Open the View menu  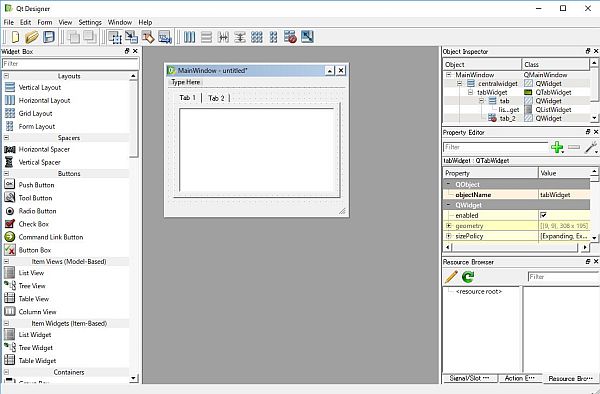(65, 22)
